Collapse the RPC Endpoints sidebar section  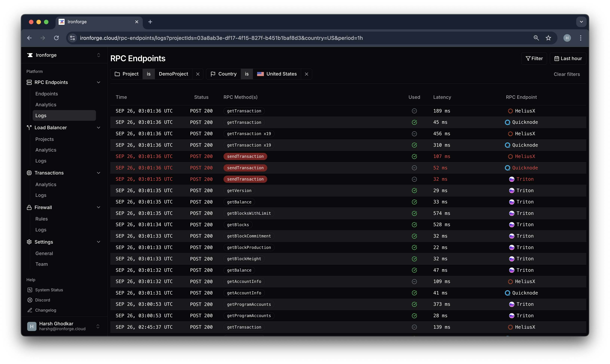98,82
